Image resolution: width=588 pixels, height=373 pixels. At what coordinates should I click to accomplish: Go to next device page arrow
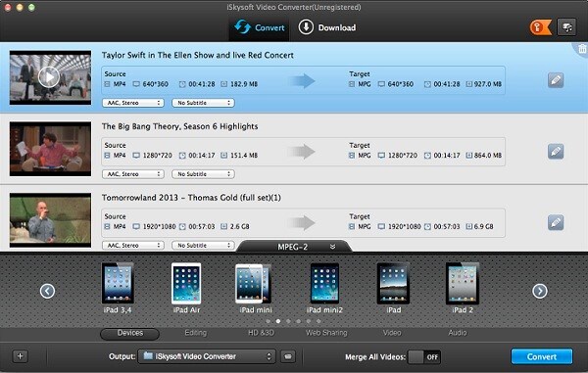pos(540,291)
